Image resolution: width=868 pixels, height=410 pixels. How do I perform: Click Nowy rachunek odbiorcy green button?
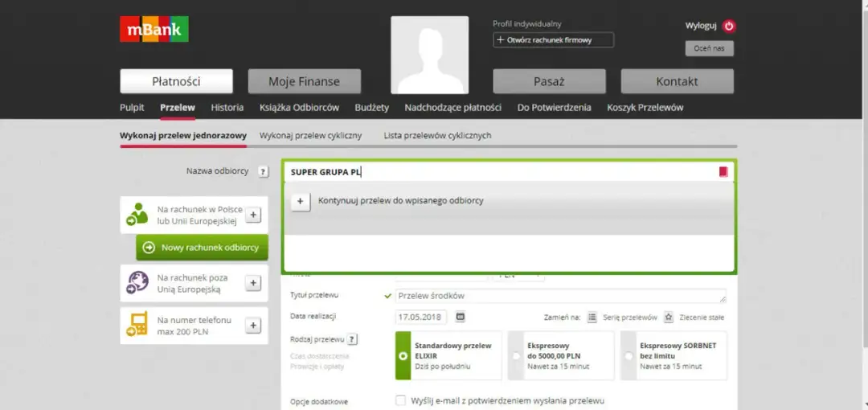(202, 248)
